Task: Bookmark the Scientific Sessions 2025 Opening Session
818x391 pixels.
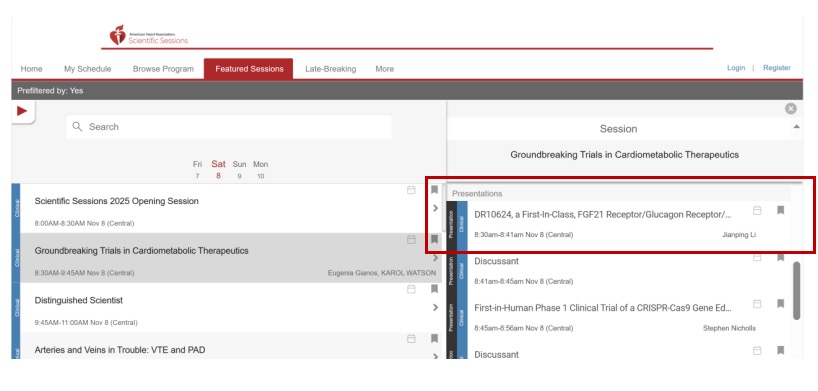Action: (435, 190)
